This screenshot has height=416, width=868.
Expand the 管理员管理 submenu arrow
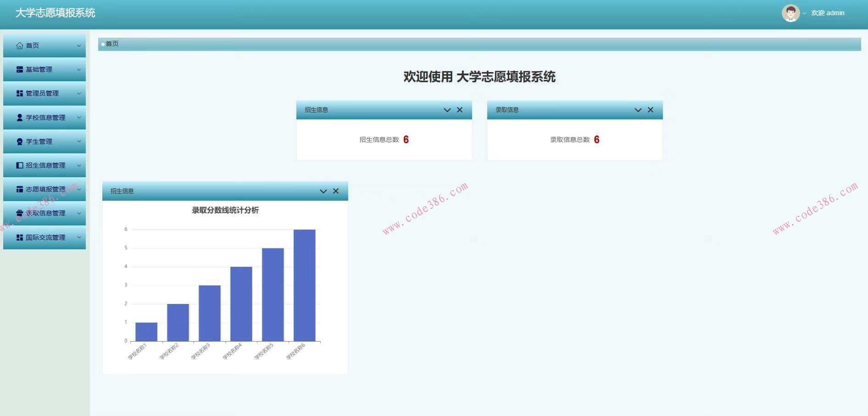[x=79, y=93]
